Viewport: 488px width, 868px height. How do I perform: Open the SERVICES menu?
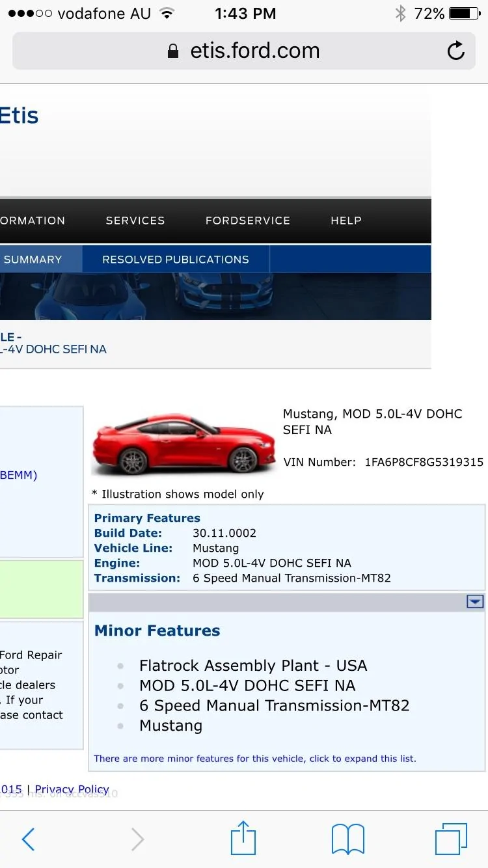pos(135,221)
